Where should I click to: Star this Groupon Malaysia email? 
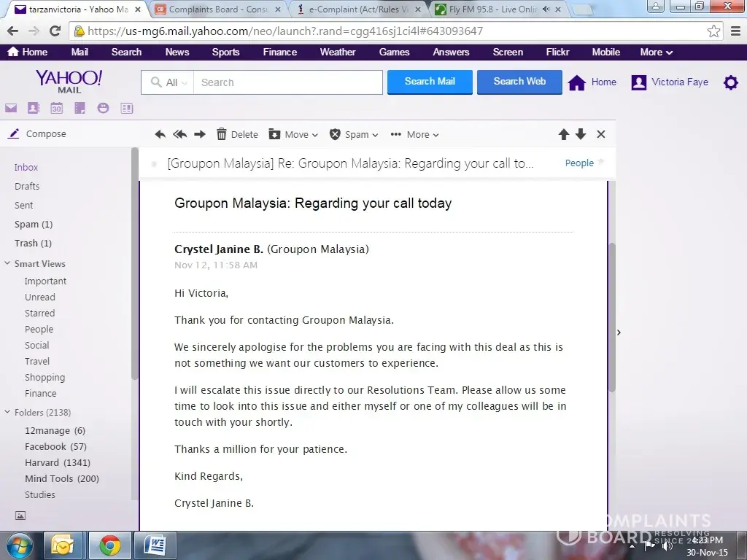pyautogui.click(x=601, y=162)
